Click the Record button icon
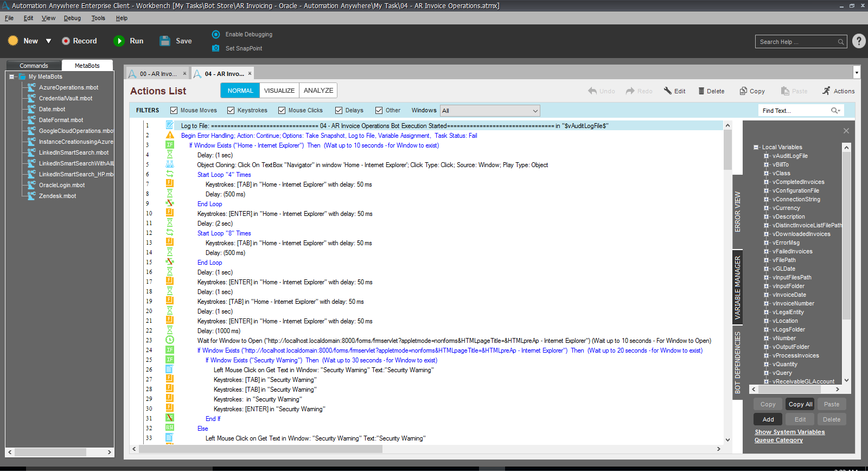 point(66,41)
